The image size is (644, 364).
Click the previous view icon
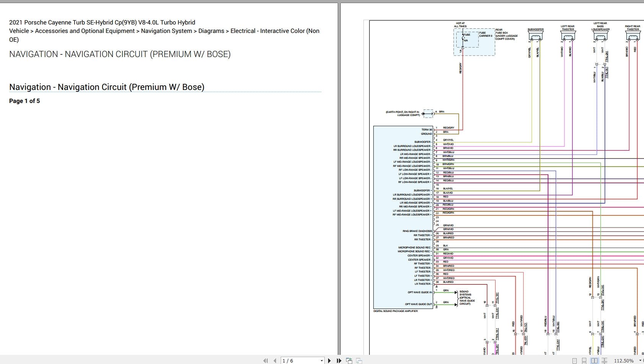click(349, 361)
